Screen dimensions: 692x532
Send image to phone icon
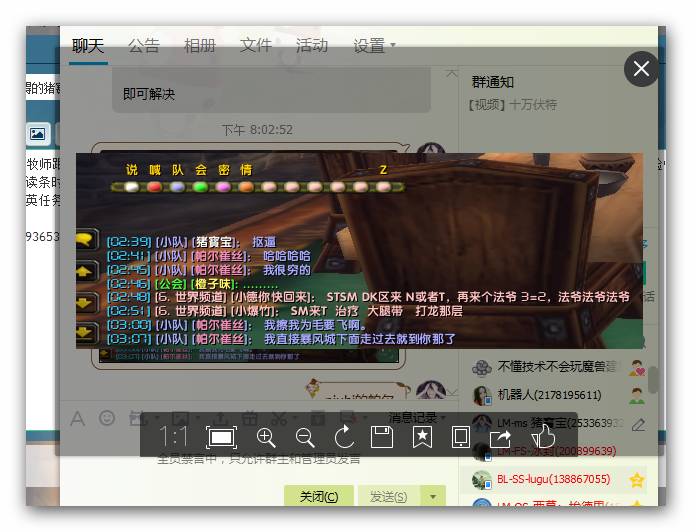click(461, 437)
